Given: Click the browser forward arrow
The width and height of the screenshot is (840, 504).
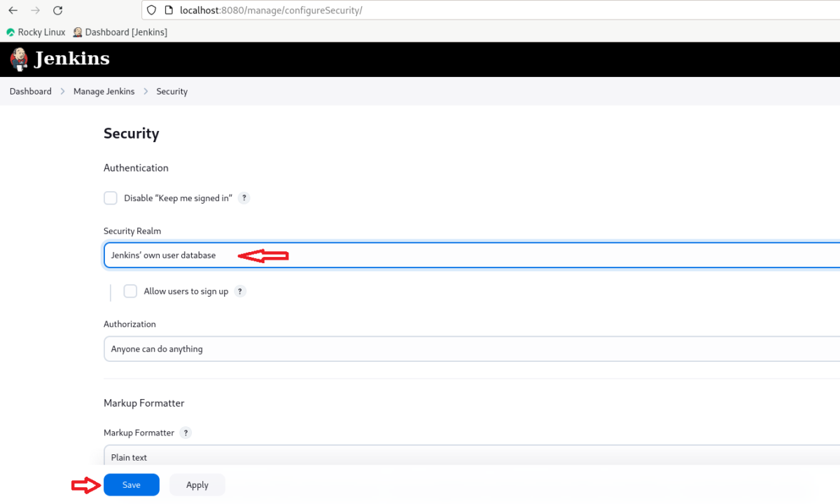Looking at the screenshot, I should [35, 10].
